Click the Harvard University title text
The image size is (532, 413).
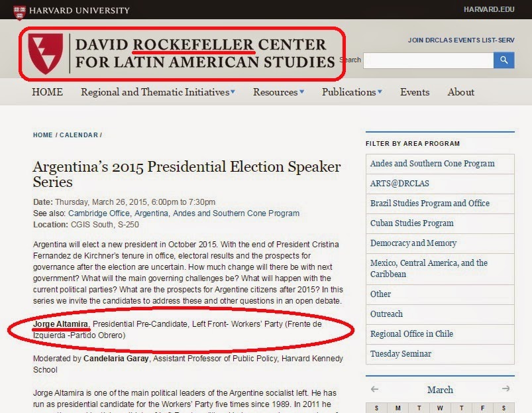coord(80,11)
